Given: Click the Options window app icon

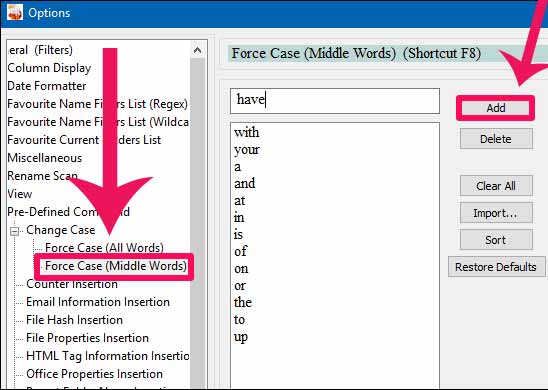Looking at the screenshot, I should click(15, 12).
